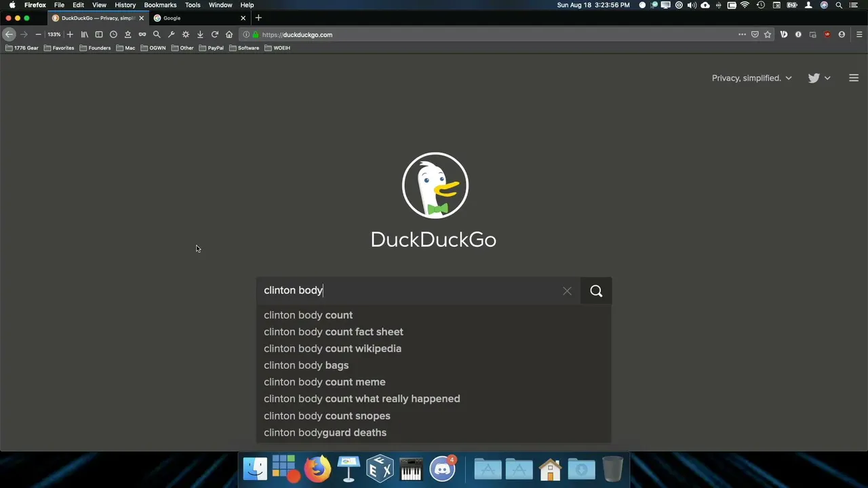Viewport: 868px width, 488px height.
Task: Open the File menu
Action: click(x=59, y=5)
